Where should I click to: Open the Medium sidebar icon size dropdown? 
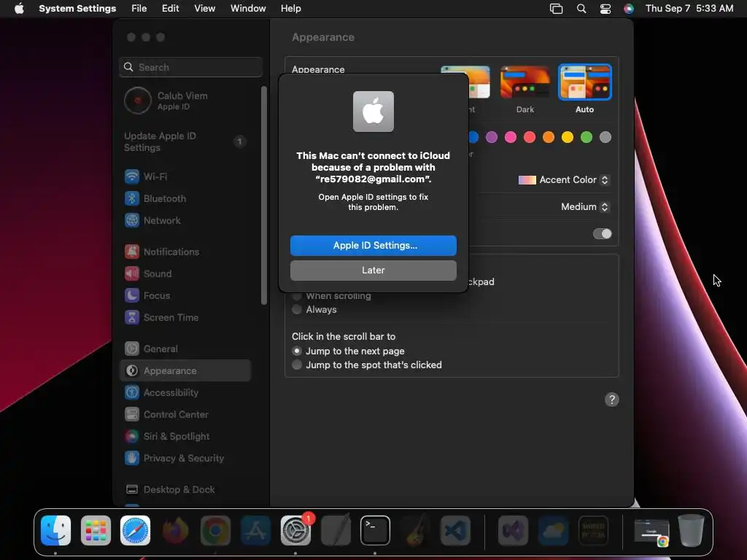tap(584, 206)
